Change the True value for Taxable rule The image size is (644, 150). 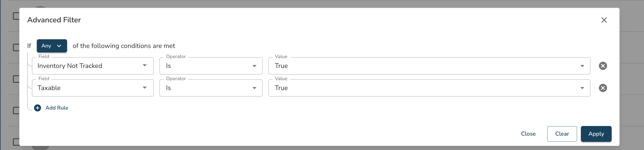[x=429, y=88]
